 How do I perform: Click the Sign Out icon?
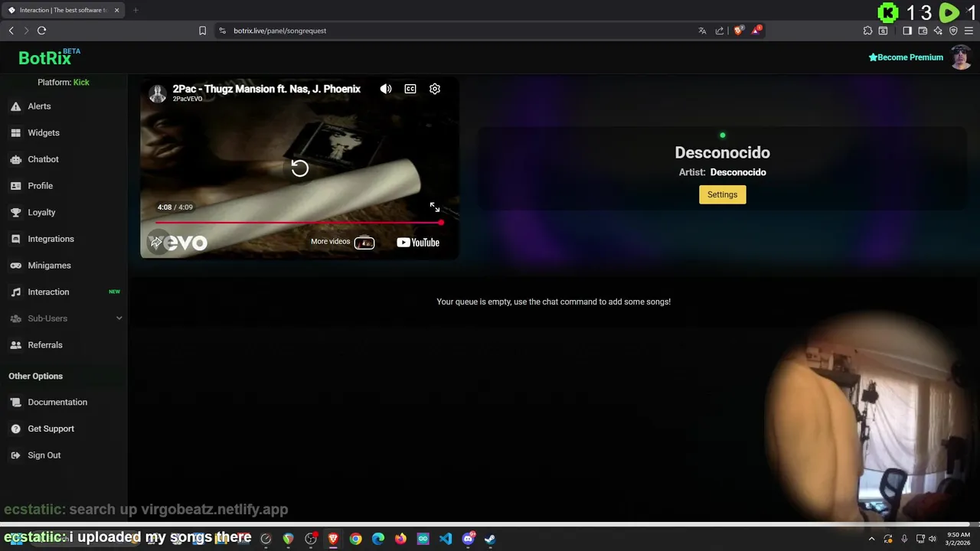click(x=15, y=455)
